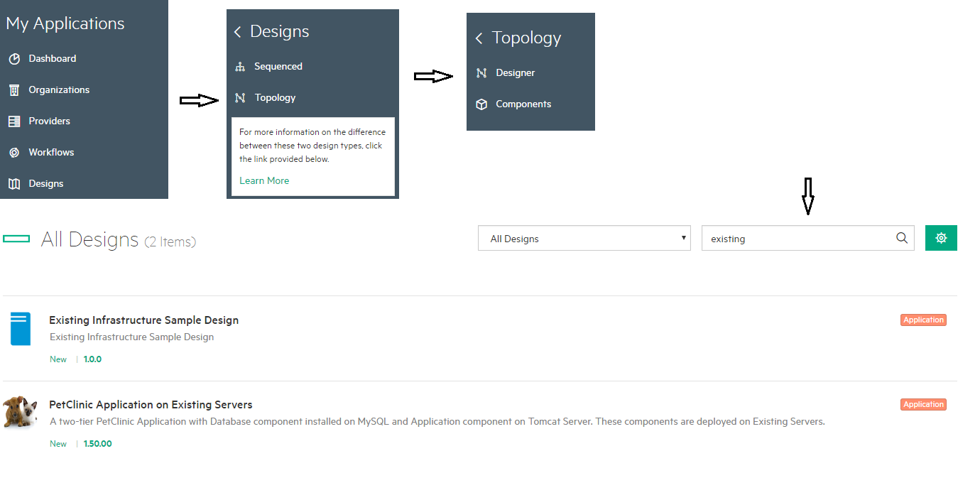Image resolution: width=980 pixels, height=478 pixels.
Task: Open Existing Infrastructure Sample Design title
Action: 143,320
